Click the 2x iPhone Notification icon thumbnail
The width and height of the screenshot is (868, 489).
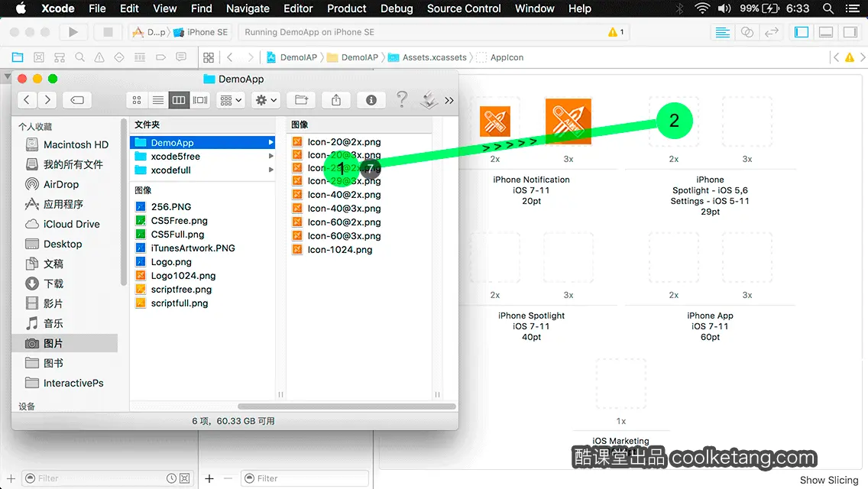click(x=495, y=121)
